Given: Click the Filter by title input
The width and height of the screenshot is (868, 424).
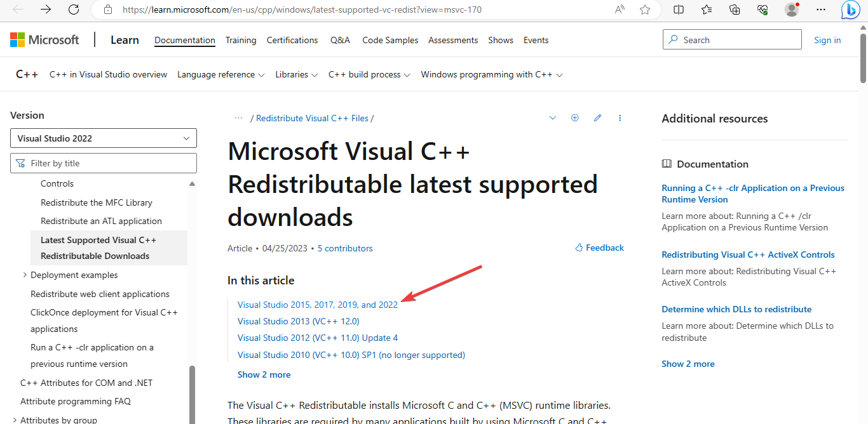Looking at the screenshot, I should (104, 163).
